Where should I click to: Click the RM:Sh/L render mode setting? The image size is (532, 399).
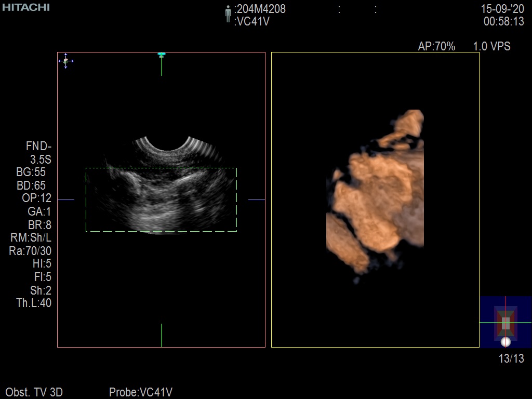[x=31, y=238]
